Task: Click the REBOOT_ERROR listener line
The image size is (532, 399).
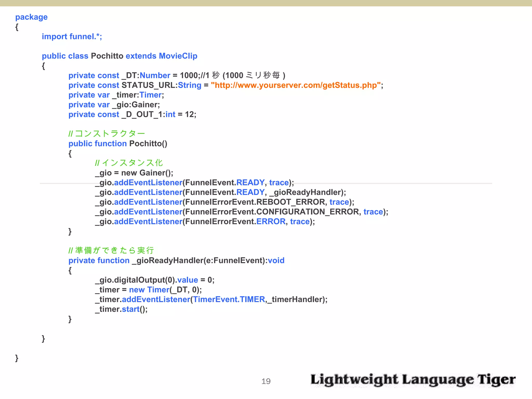Action: pyautogui.click(x=225, y=202)
